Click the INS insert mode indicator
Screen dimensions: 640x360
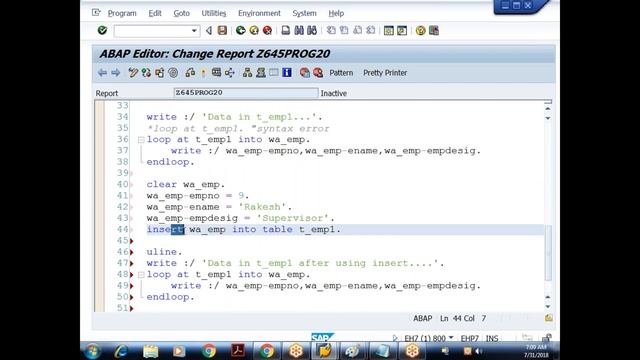click(x=492, y=338)
